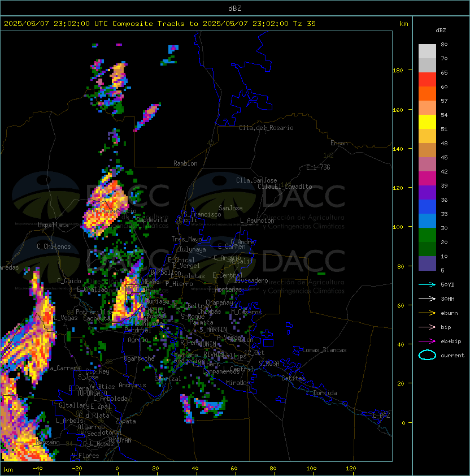Click the 'km' label at bottom-left corner
The height and width of the screenshot is (476, 470).
(8, 470)
